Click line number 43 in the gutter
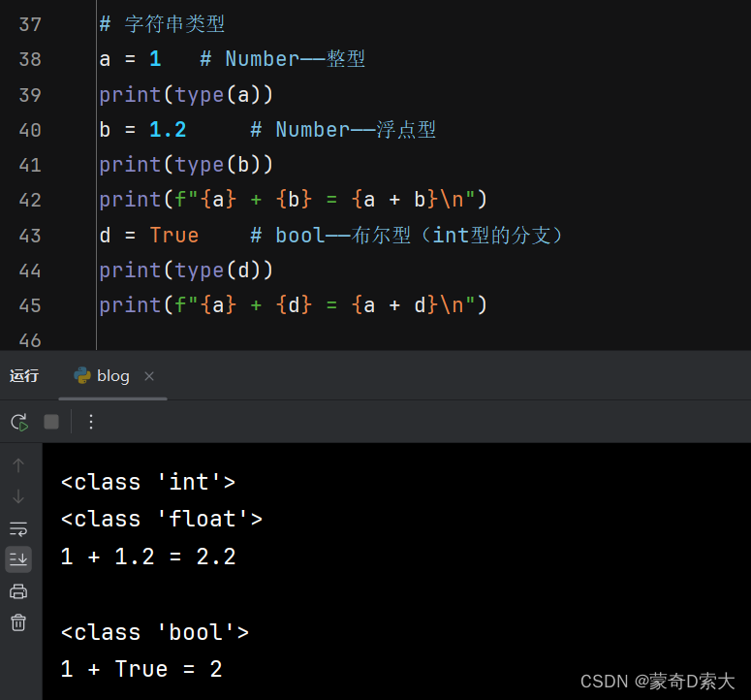The width and height of the screenshot is (751, 700). [x=30, y=236]
